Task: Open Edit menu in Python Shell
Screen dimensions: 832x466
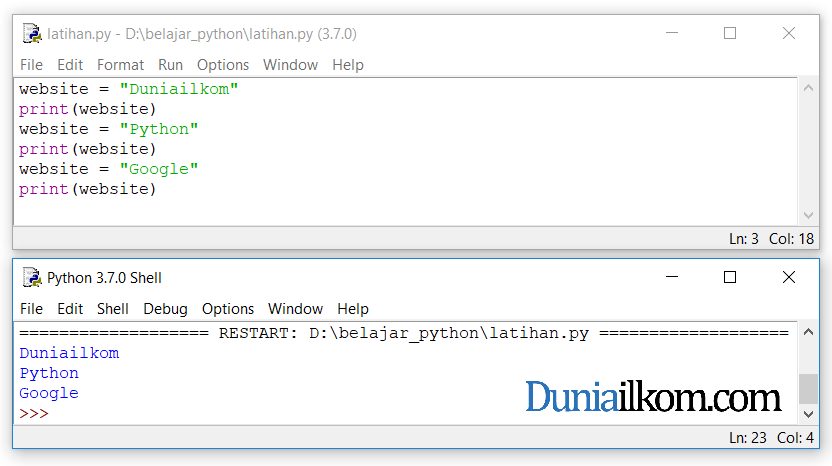Action: point(70,309)
